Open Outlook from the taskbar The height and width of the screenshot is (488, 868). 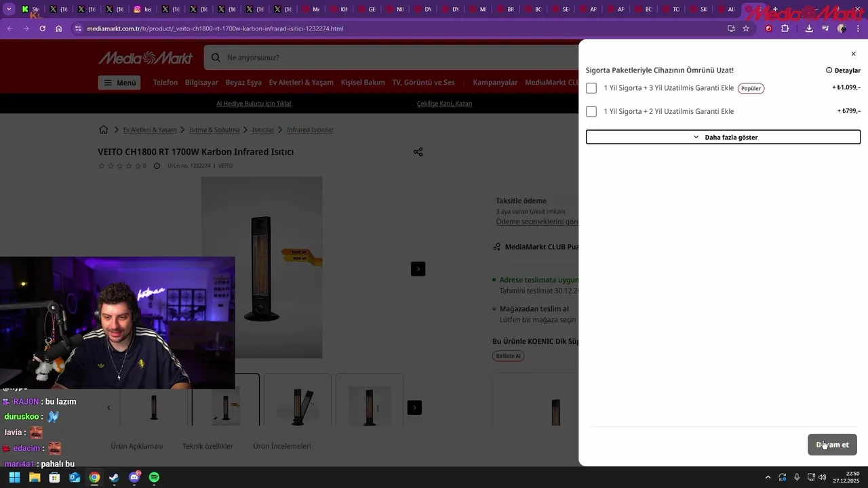[75, 477]
